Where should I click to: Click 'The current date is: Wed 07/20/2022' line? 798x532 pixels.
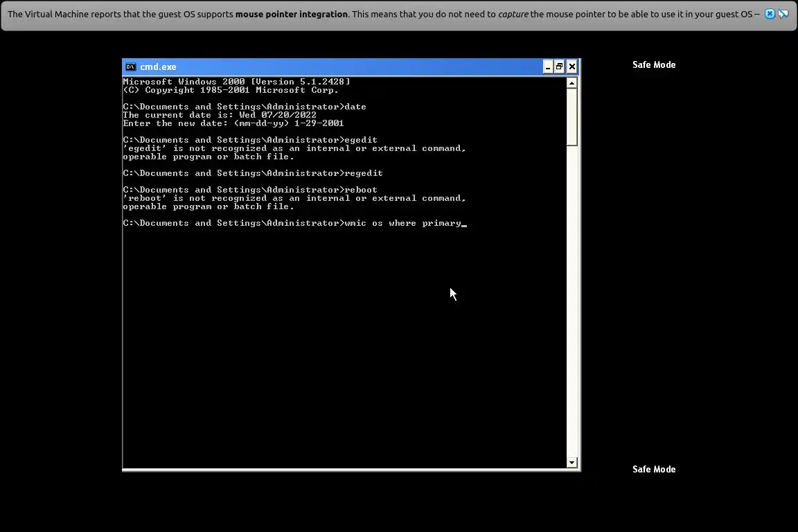(220, 115)
